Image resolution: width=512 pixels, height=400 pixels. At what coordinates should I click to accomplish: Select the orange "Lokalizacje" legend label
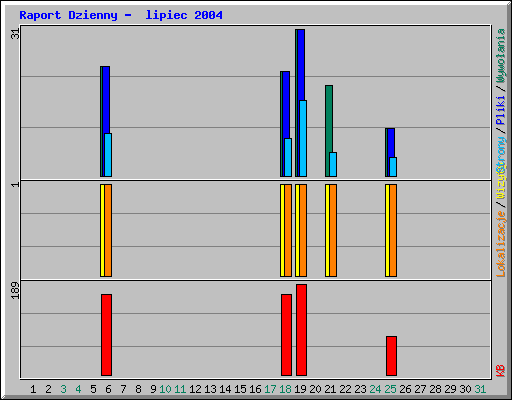[x=501, y=244]
